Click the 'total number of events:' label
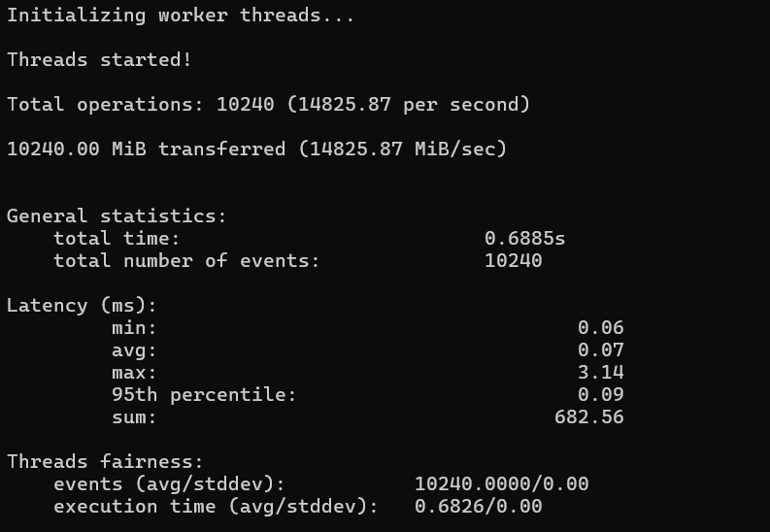This screenshot has height=532, width=770. 186,261
